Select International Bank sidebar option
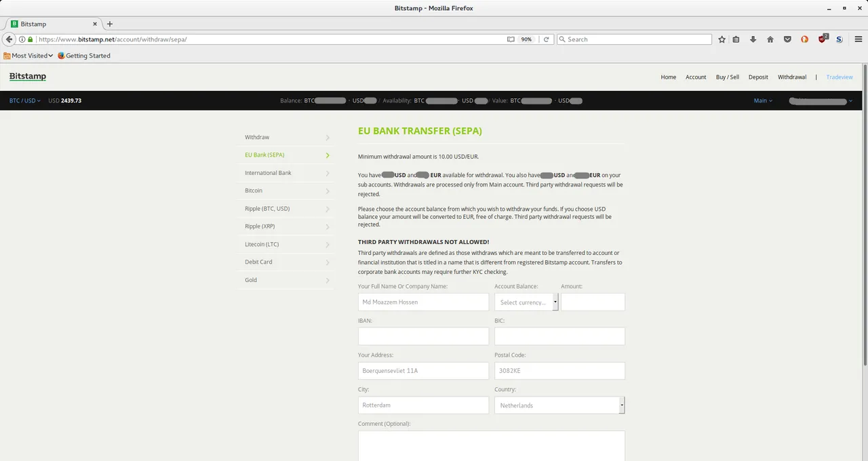Image resolution: width=868 pixels, height=461 pixels. coord(285,173)
